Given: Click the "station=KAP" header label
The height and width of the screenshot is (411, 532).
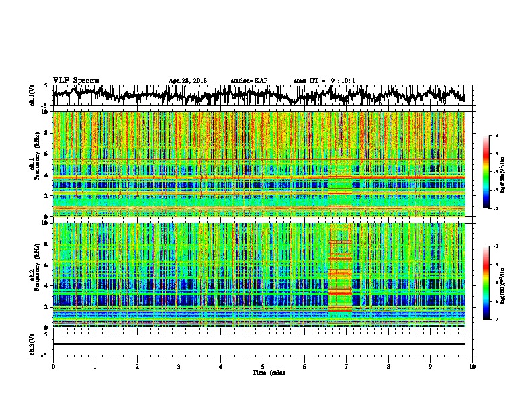Looking at the screenshot, I should [x=249, y=81].
